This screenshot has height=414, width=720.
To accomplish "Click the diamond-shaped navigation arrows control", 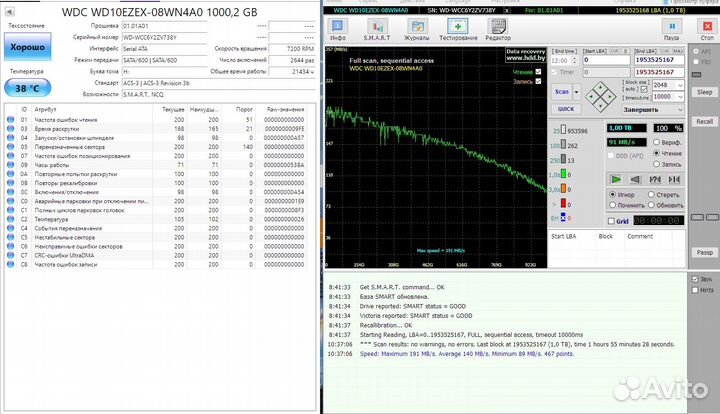I will [602, 97].
